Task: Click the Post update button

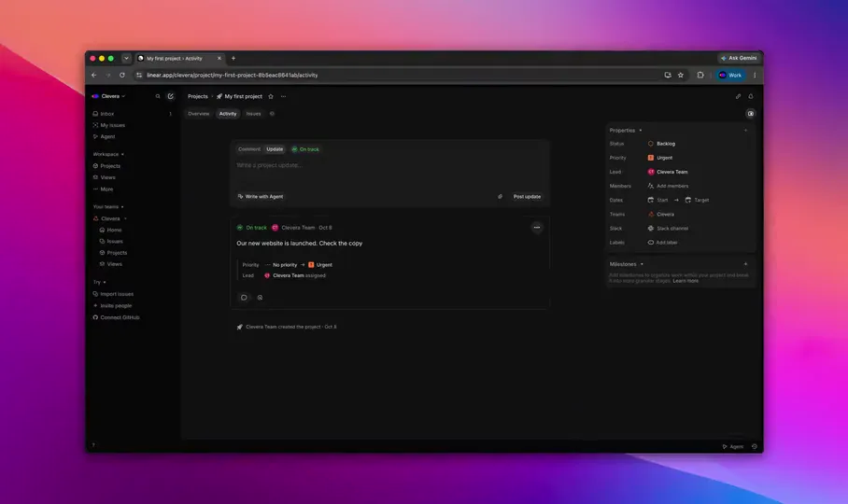Action: (x=527, y=197)
